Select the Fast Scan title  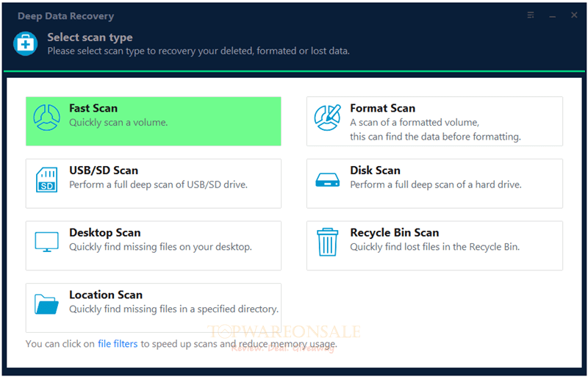click(93, 108)
